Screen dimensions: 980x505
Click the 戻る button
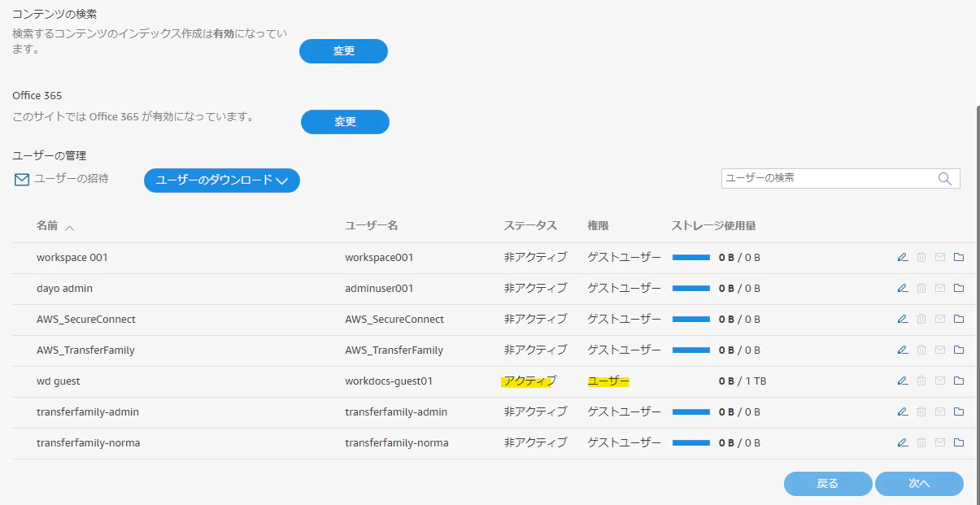click(828, 484)
